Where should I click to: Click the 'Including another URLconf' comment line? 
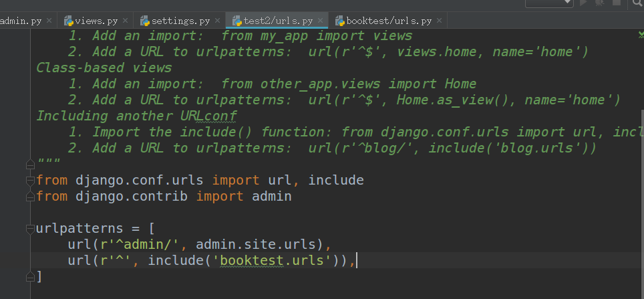pyautogui.click(x=137, y=116)
